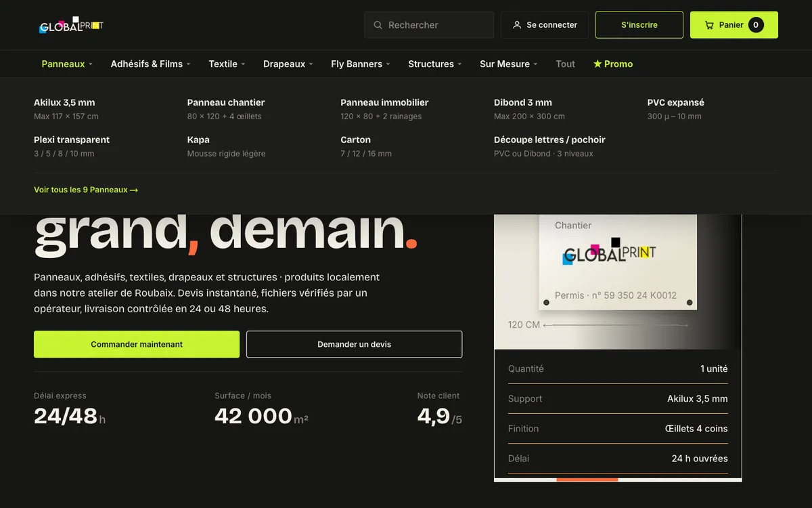
Task: Open the Se connecter login button
Action: [545, 25]
